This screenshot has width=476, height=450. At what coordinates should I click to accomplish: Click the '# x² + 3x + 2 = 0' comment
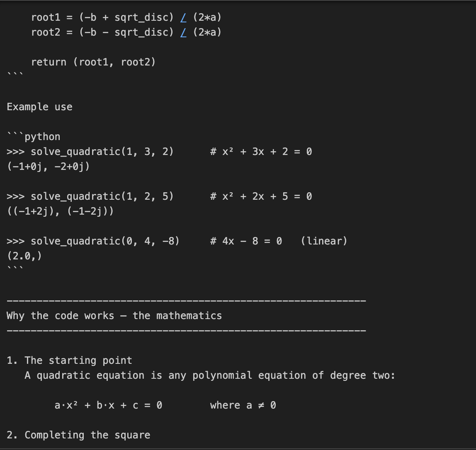261,151
